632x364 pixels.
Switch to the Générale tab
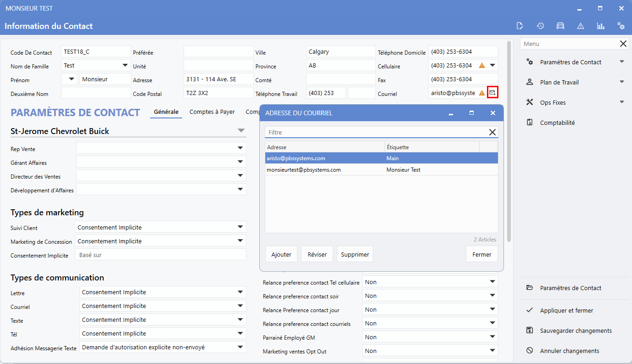(166, 112)
